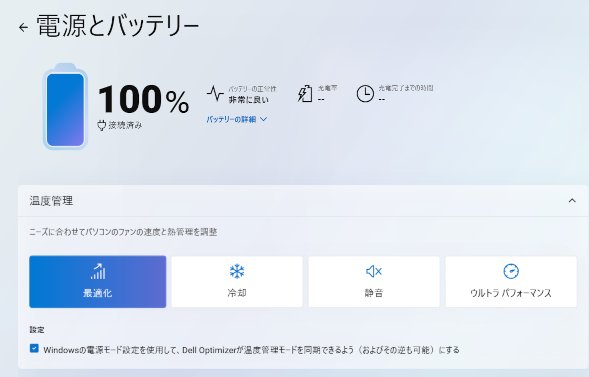Go back using the arrow beside 電源とバッテリー
589x377 pixels.
[x=24, y=27]
